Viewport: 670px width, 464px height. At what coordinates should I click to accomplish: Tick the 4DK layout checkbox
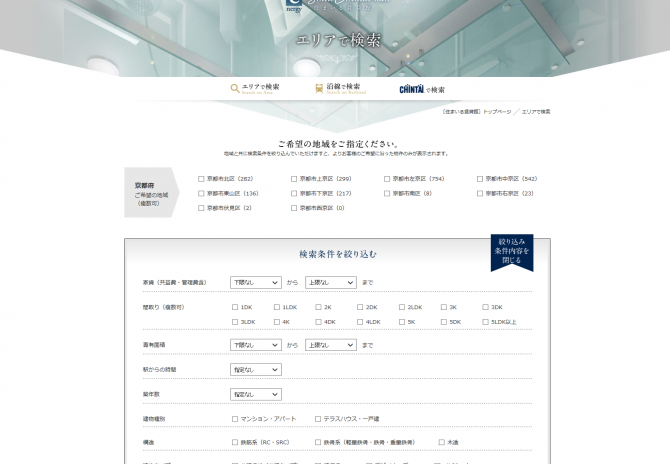click(x=318, y=322)
